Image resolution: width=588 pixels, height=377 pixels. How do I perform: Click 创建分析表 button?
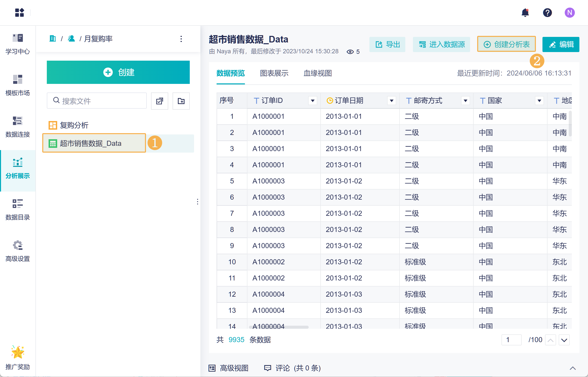pos(507,44)
